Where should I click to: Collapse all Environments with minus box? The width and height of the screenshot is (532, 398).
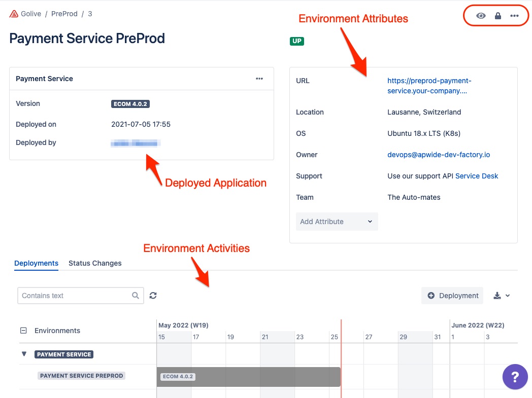tap(23, 331)
